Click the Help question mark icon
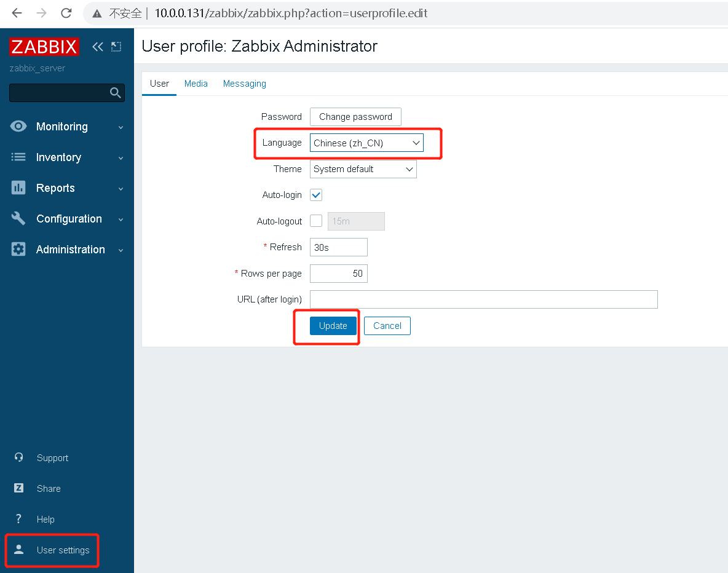728x573 pixels. (x=18, y=519)
